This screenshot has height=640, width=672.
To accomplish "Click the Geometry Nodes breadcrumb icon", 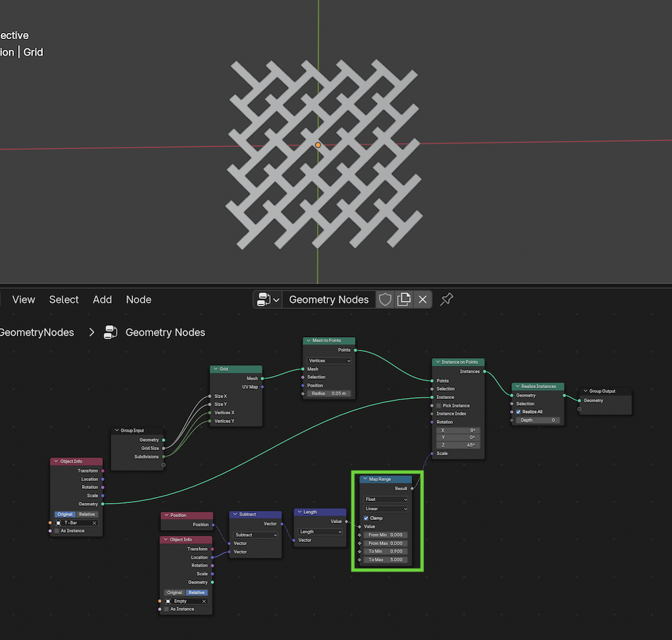I will (x=111, y=332).
